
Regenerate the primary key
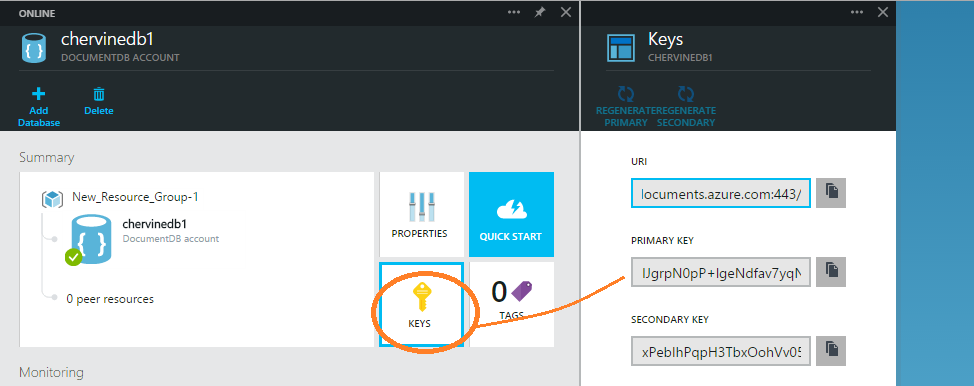[626, 106]
